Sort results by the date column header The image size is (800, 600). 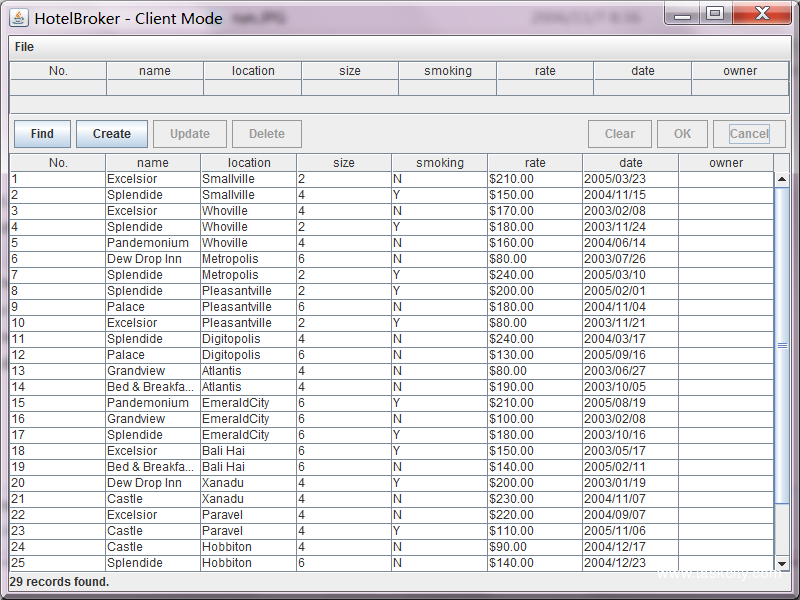pyautogui.click(x=630, y=163)
